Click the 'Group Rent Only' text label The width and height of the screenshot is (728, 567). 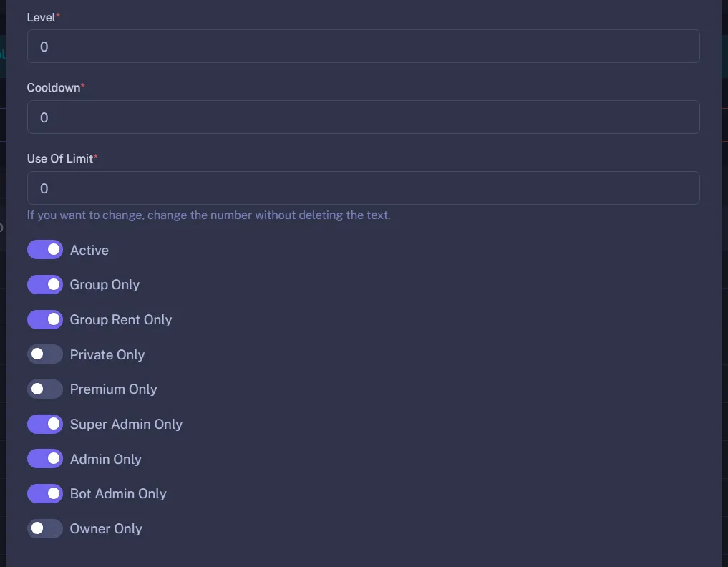point(120,319)
